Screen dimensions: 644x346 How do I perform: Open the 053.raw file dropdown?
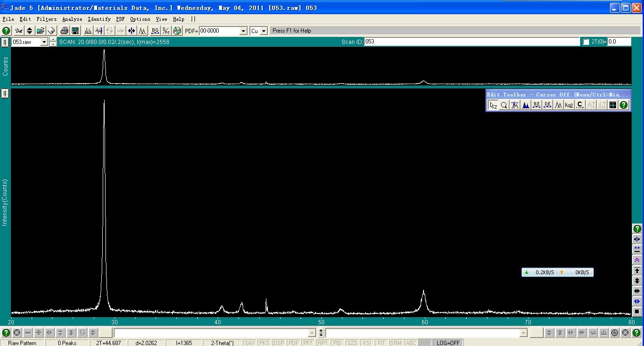(x=44, y=42)
